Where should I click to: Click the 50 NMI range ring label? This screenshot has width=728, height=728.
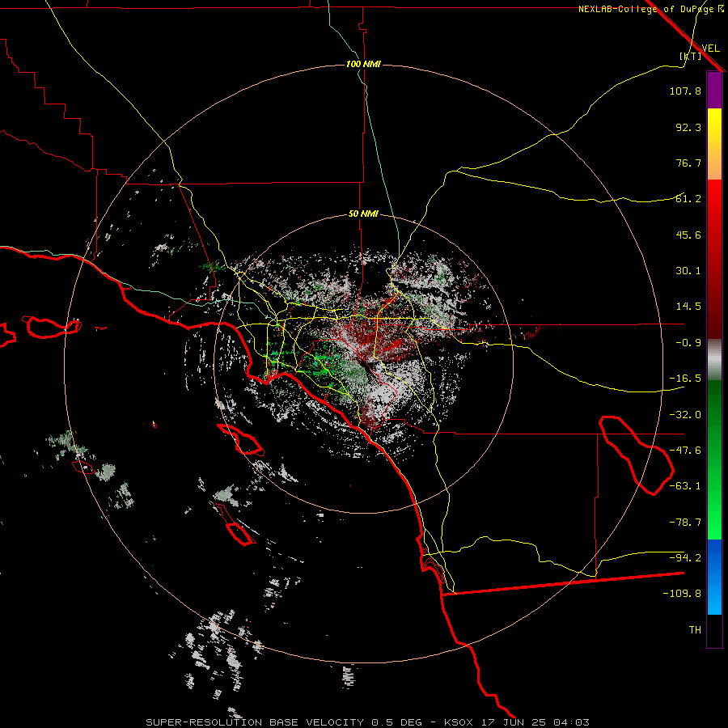(x=363, y=214)
